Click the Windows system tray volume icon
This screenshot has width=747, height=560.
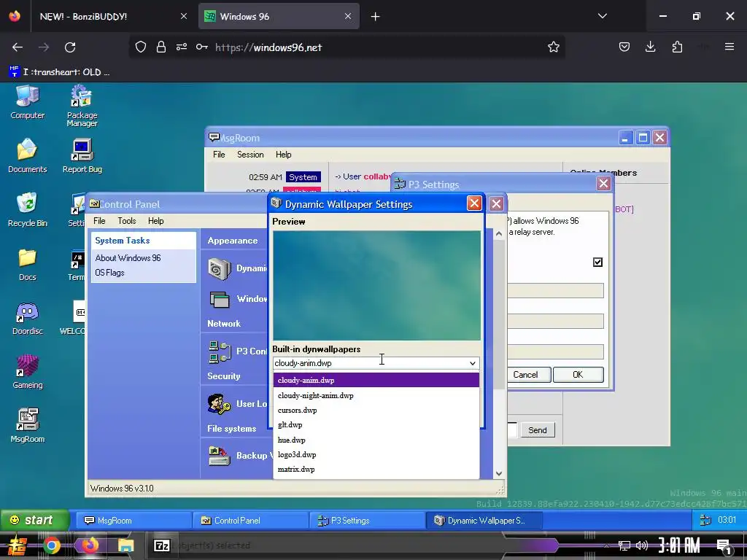(642, 545)
